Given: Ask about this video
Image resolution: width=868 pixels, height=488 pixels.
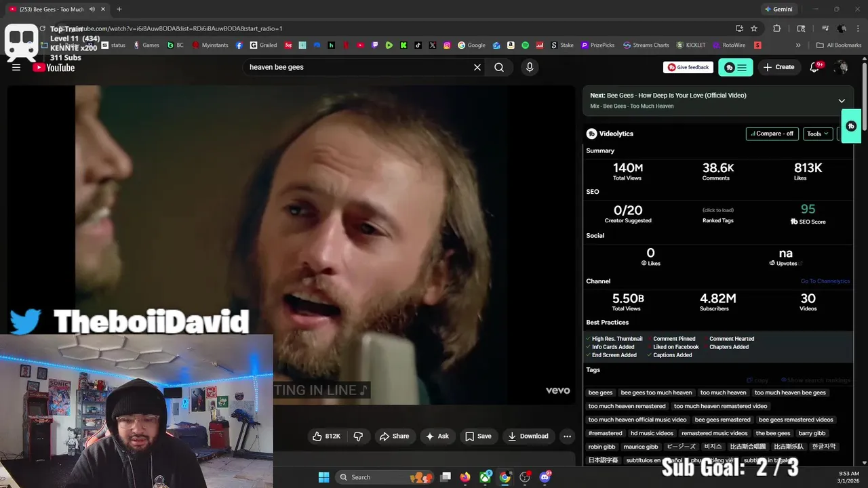Looking at the screenshot, I should [x=437, y=436].
